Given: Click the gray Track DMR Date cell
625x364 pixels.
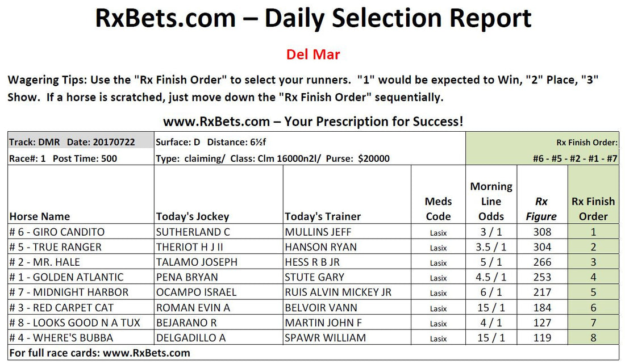Looking at the screenshot, I should (x=81, y=142).
